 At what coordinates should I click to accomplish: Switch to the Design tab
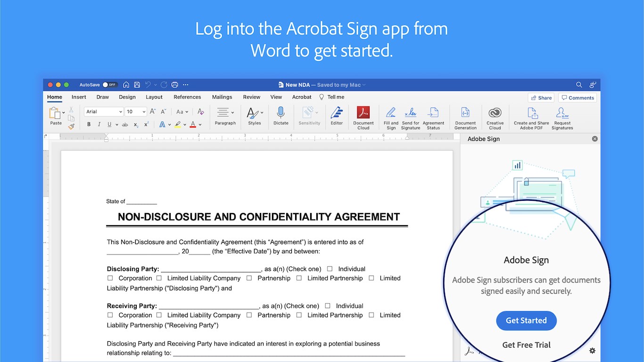tap(127, 97)
